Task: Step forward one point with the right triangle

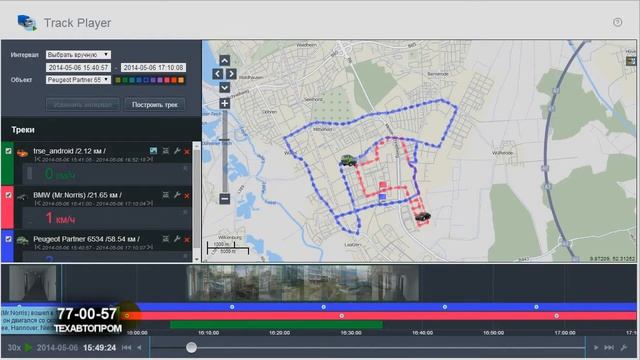Action: pyautogui.click(x=596, y=347)
